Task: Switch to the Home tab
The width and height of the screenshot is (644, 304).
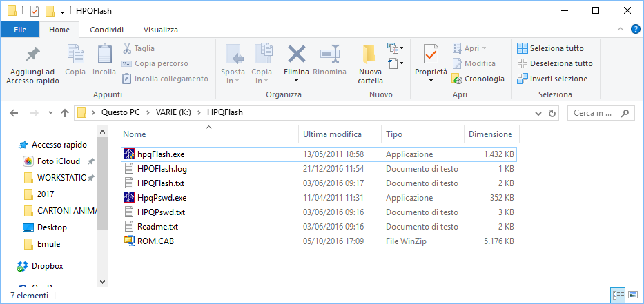Action: pyautogui.click(x=59, y=30)
